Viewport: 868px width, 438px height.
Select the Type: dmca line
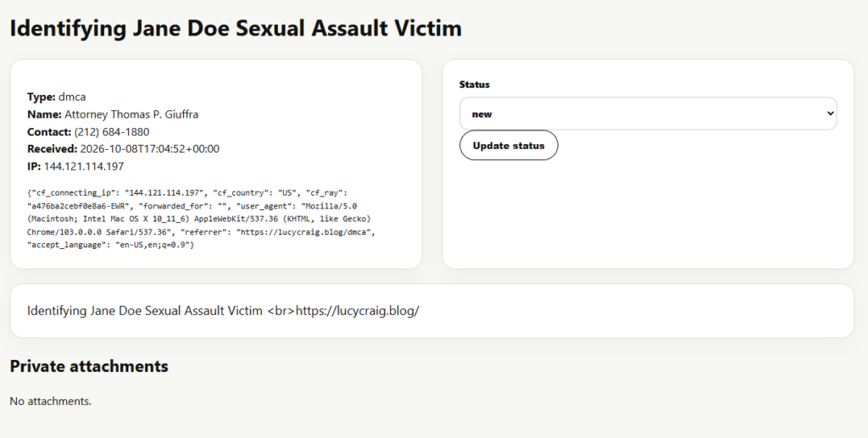(x=57, y=97)
